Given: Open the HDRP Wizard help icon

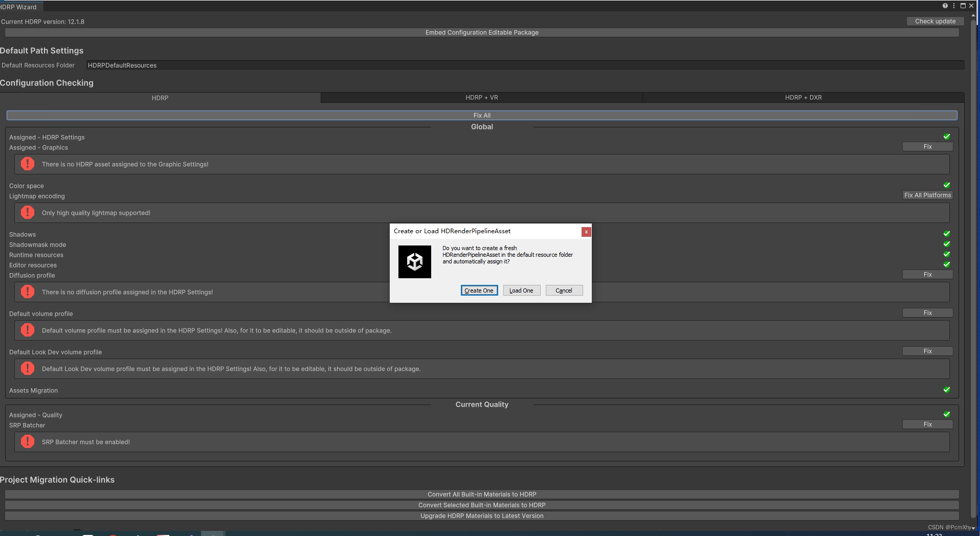Looking at the screenshot, I should [x=945, y=6].
